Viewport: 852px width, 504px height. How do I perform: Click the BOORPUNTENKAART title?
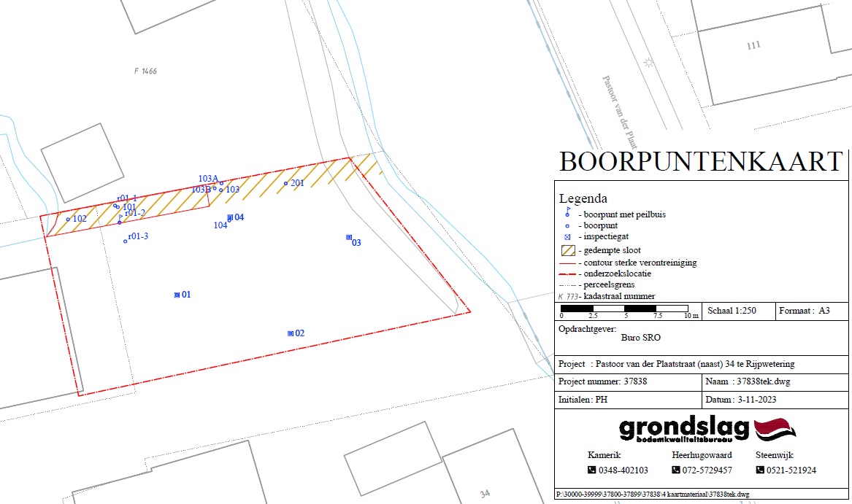[701, 161]
